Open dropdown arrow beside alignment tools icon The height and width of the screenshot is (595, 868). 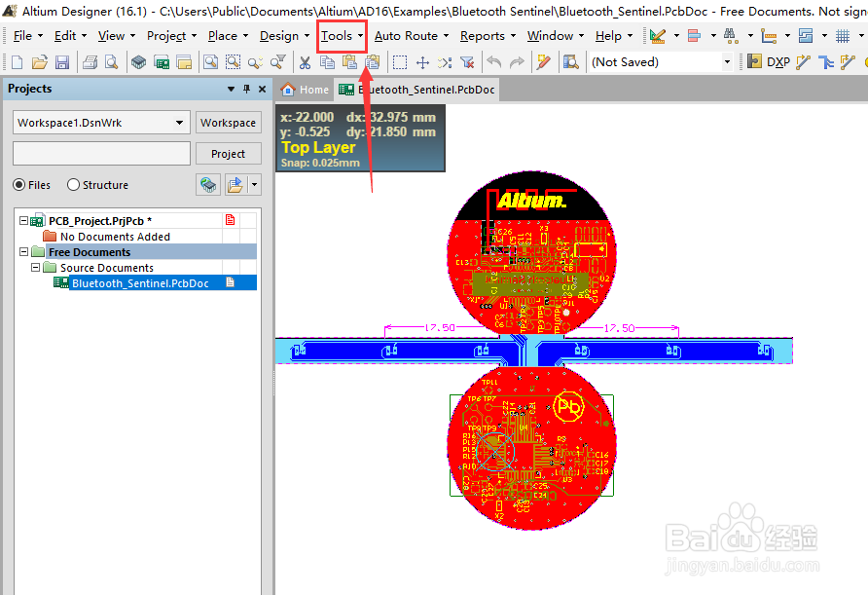tap(713, 36)
